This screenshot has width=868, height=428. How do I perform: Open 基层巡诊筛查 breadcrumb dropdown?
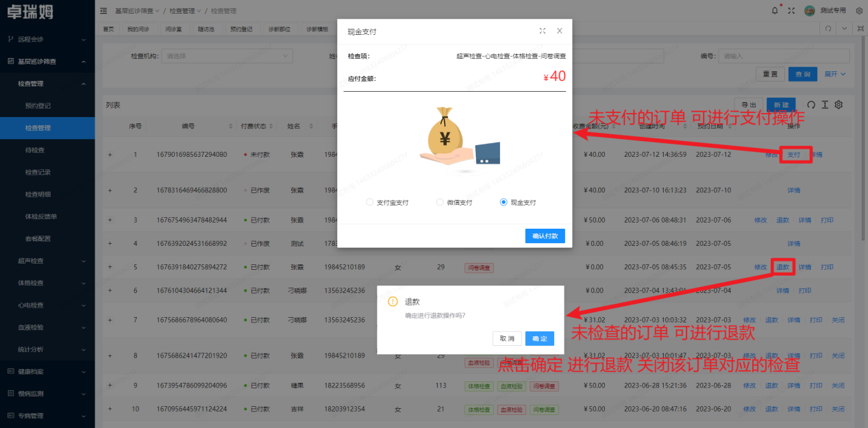click(137, 10)
